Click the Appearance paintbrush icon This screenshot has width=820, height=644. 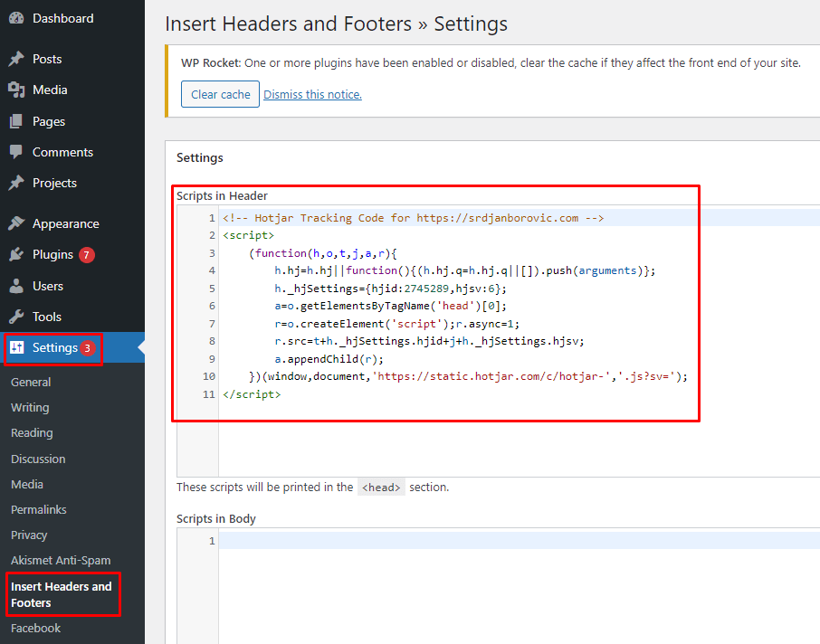point(16,223)
